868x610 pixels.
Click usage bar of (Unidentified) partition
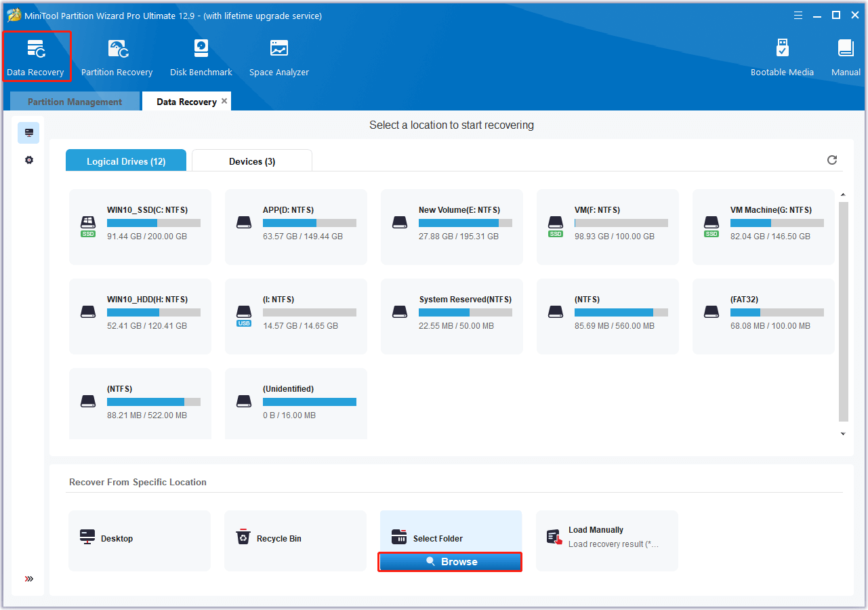(x=310, y=402)
